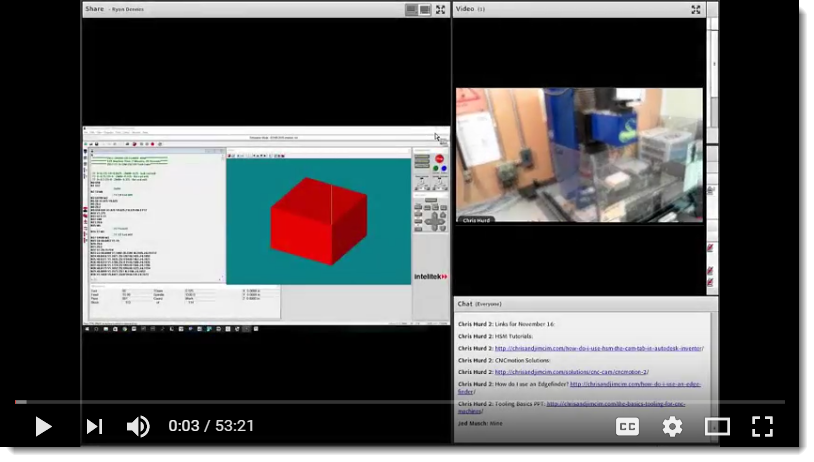The height and width of the screenshot is (462, 814).
Task: Expand the Video panel to full screen
Action: pos(696,9)
